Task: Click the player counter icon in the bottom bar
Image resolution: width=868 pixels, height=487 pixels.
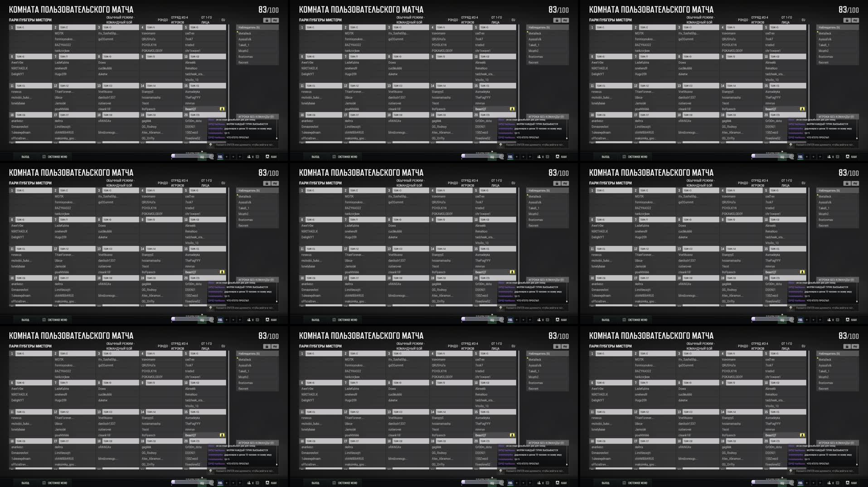Action: pyautogui.click(x=249, y=157)
